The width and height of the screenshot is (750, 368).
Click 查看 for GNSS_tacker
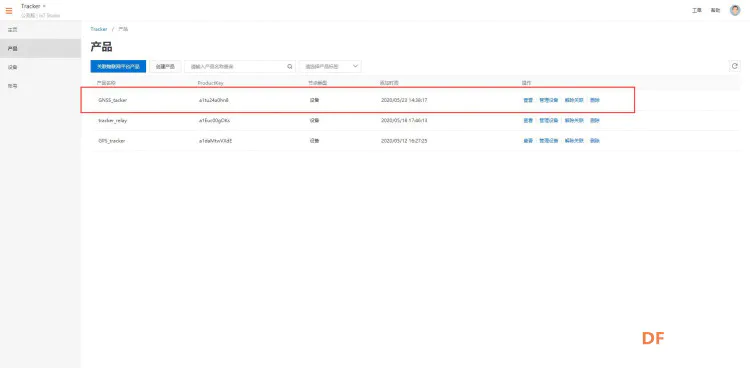[x=528, y=100]
